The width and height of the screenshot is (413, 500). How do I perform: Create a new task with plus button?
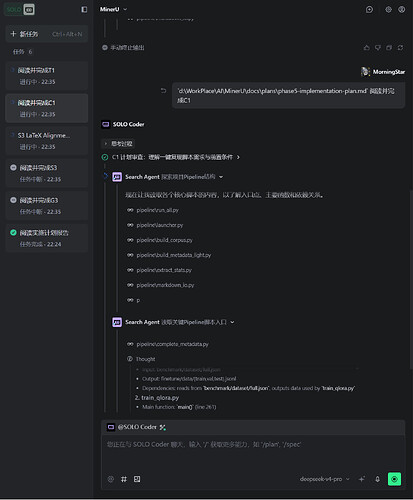tap(47, 34)
